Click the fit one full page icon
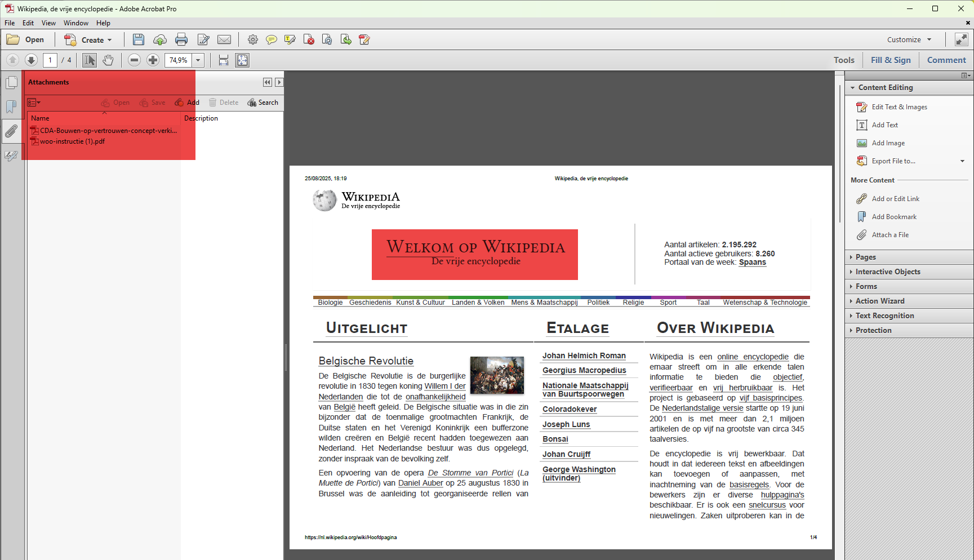This screenshot has width=974, height=560. [x=242, y=60]
